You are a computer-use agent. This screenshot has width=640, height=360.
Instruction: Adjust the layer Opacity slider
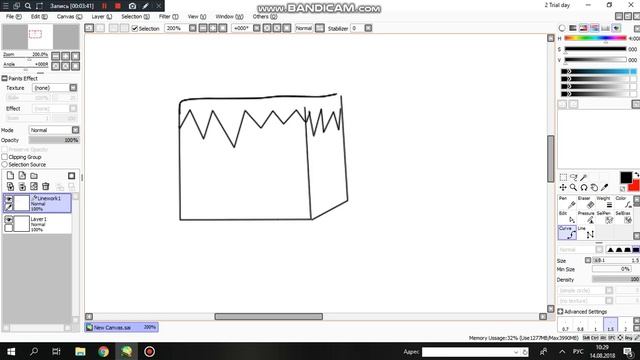point(54,140)
